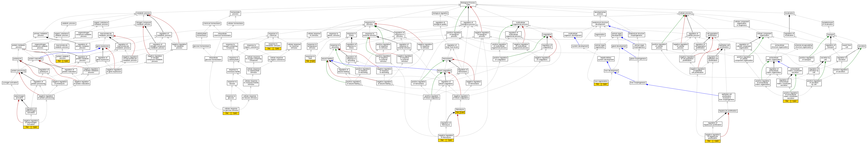Click the 'hemostasis' node
The image size is (868, 144).
447,59
